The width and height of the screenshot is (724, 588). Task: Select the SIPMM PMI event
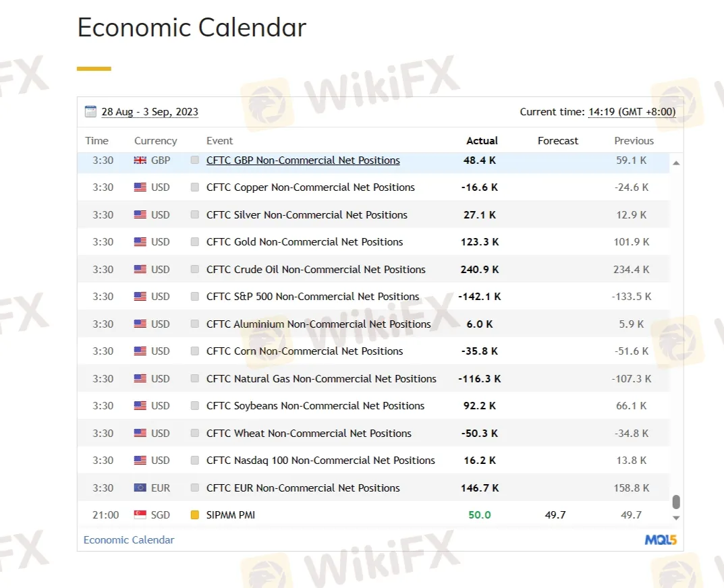[230, 515]
